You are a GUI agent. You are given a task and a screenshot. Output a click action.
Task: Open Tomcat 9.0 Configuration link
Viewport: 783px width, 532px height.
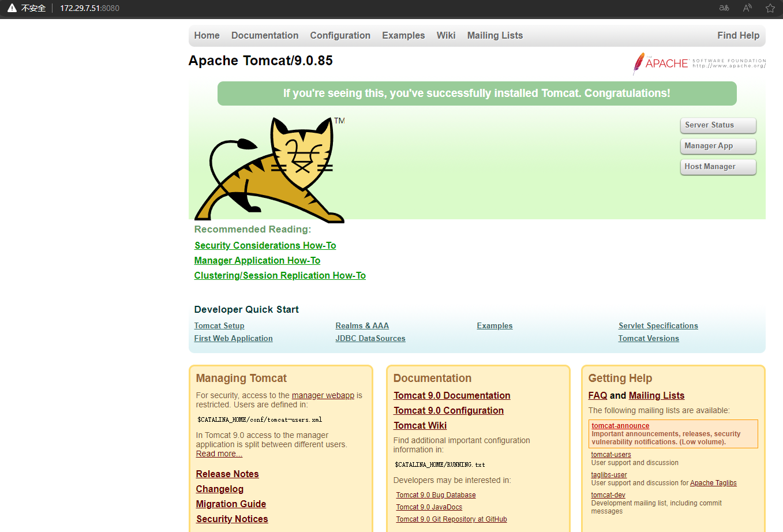coord(448,411)
